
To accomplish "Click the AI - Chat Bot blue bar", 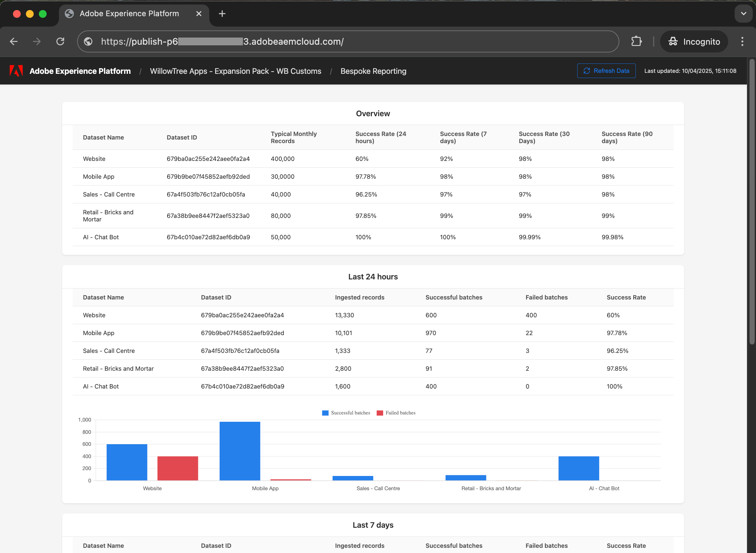I will [x=578, y=468].
